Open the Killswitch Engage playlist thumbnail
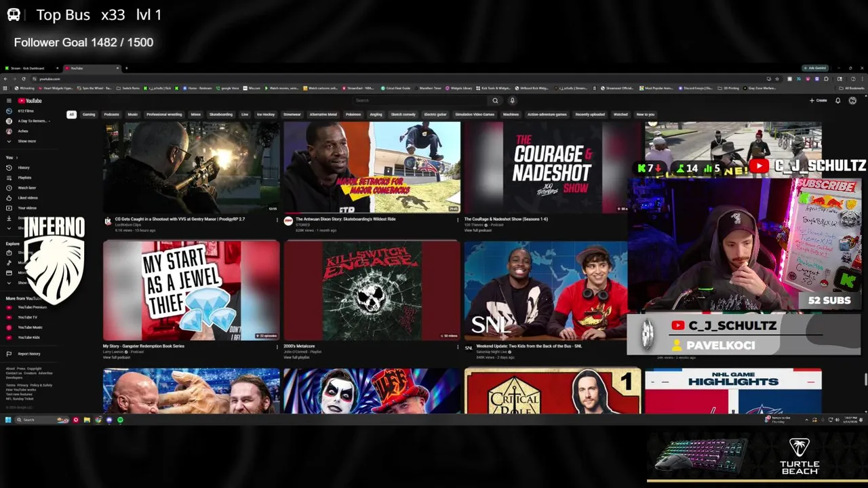 pos(372,290)
